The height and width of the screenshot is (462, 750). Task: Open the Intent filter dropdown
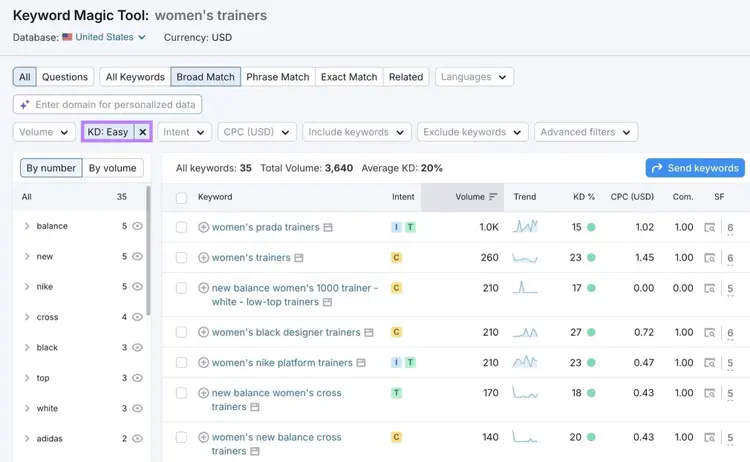[x=184, y=132]
